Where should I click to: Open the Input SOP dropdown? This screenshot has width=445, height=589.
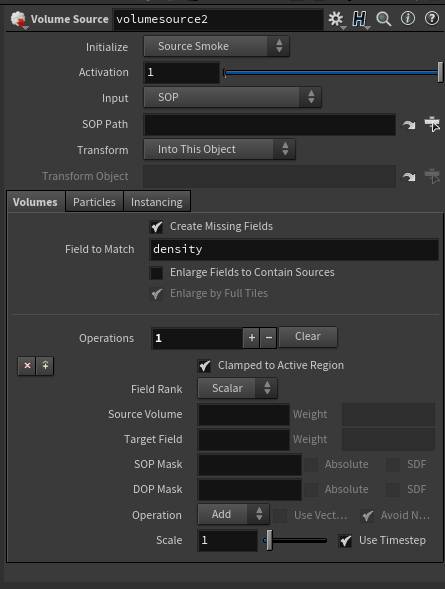point(232,97)
